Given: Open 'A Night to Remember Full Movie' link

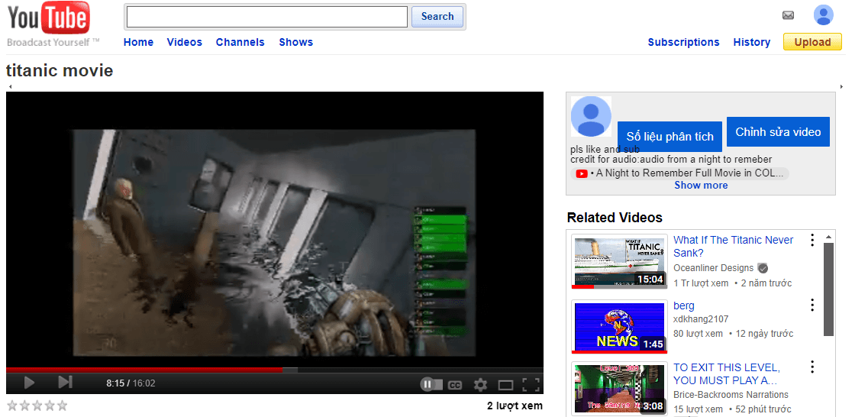Looking at the screenshot, I should (x=679, y=173).
